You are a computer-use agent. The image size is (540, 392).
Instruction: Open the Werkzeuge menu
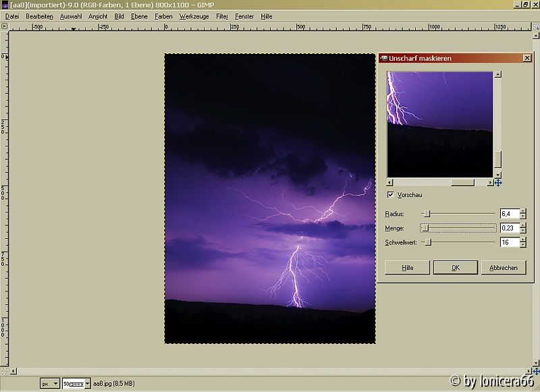pyautogui.click(x=194, y=16)
